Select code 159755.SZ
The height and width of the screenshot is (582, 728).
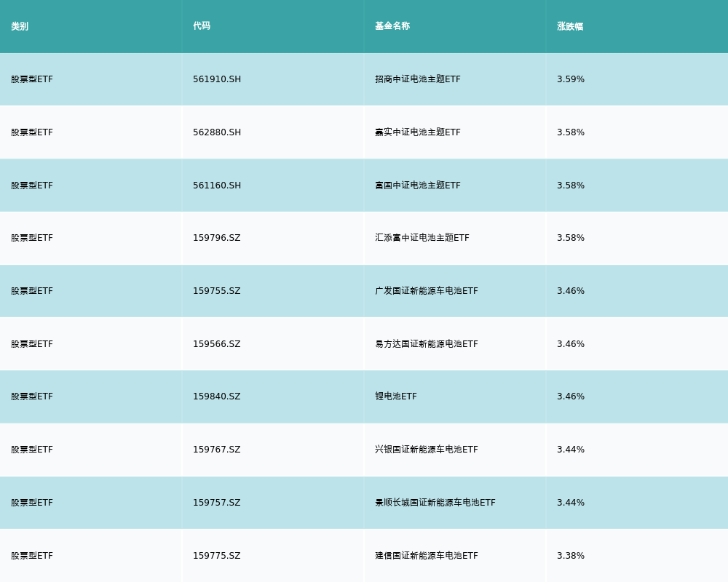217,291
